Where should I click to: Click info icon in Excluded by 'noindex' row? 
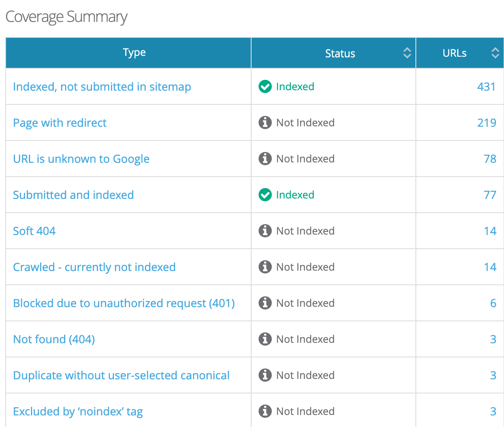click(265, 412)
